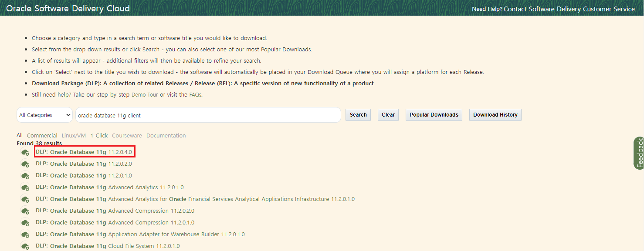This screenshot has height=251, width=644.
Task: Select Cloud File System 11.2.0.1.0 result
Action: 108,246
